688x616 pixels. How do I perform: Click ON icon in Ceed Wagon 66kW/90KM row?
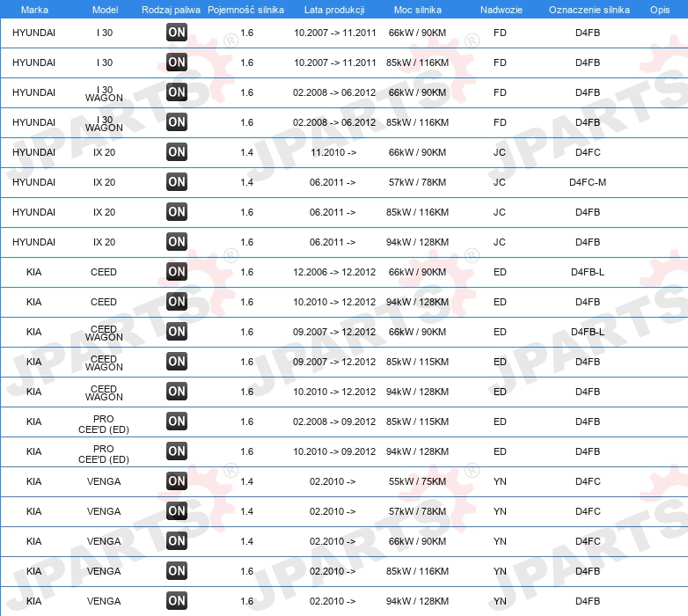[x=177, y=331]
